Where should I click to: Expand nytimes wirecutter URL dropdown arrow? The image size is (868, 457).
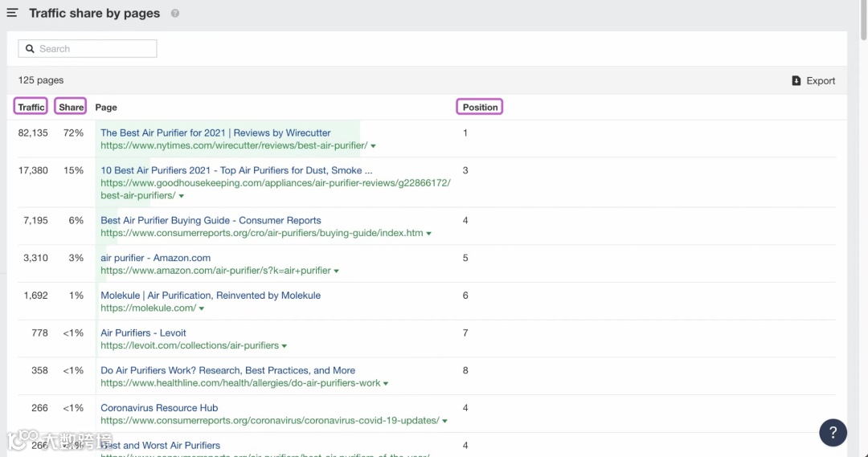[374, 146]
